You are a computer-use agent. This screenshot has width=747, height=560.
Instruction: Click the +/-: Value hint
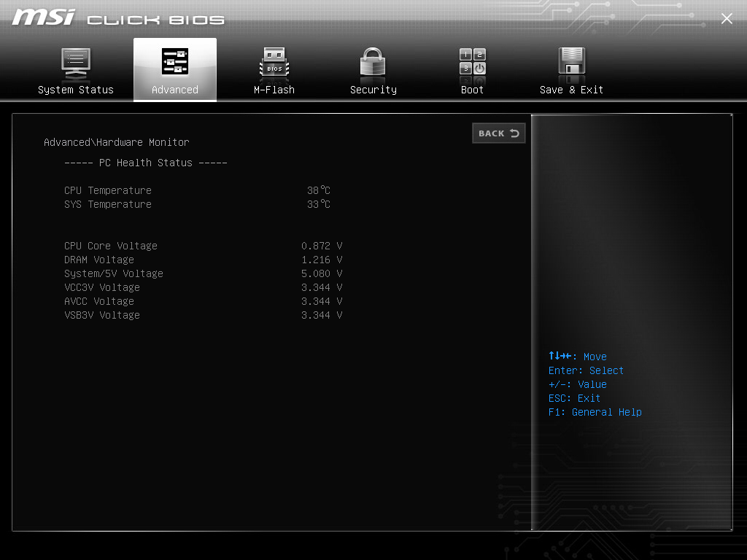[578, 384]
